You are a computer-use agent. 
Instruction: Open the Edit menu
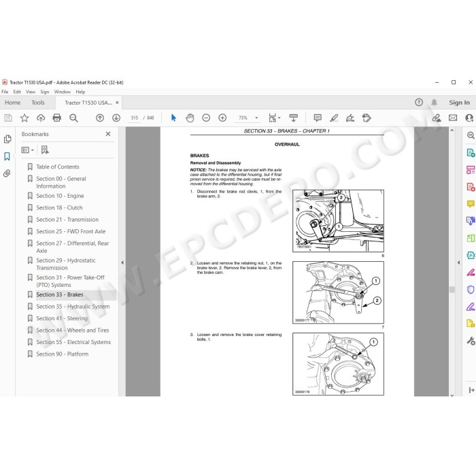[17, 92]
